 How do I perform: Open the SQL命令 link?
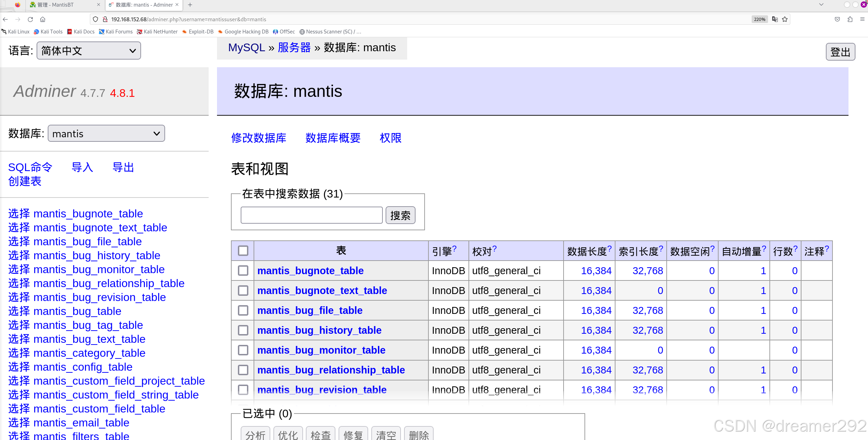(x=30, y=168)
